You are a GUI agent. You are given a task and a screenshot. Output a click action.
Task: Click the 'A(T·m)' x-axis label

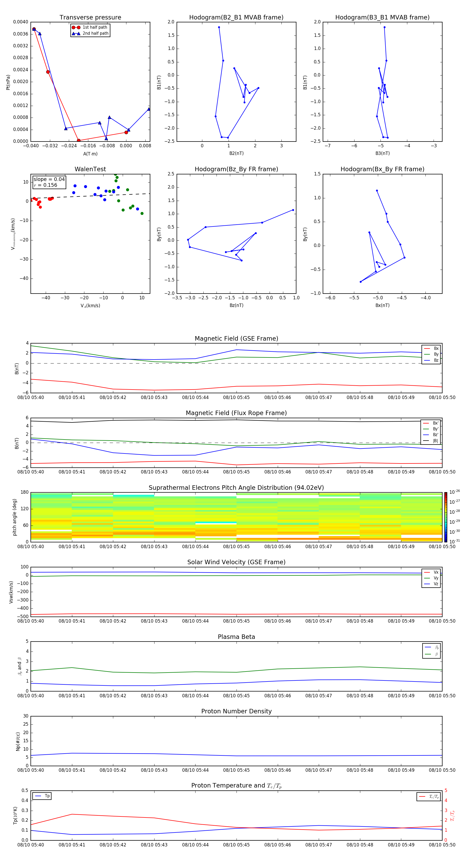tap(90, 154)
